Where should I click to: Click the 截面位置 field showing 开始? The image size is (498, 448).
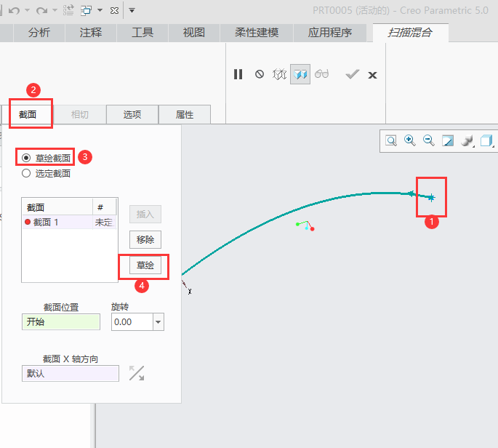(x=61, y=322)
